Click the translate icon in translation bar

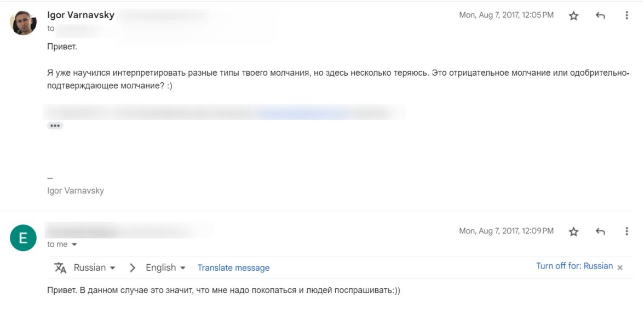coord(60,268)
